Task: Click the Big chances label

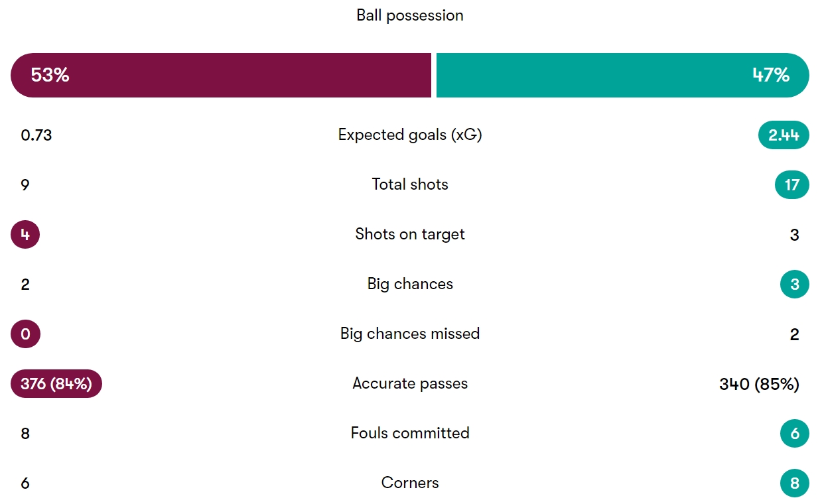Action: 410,284
